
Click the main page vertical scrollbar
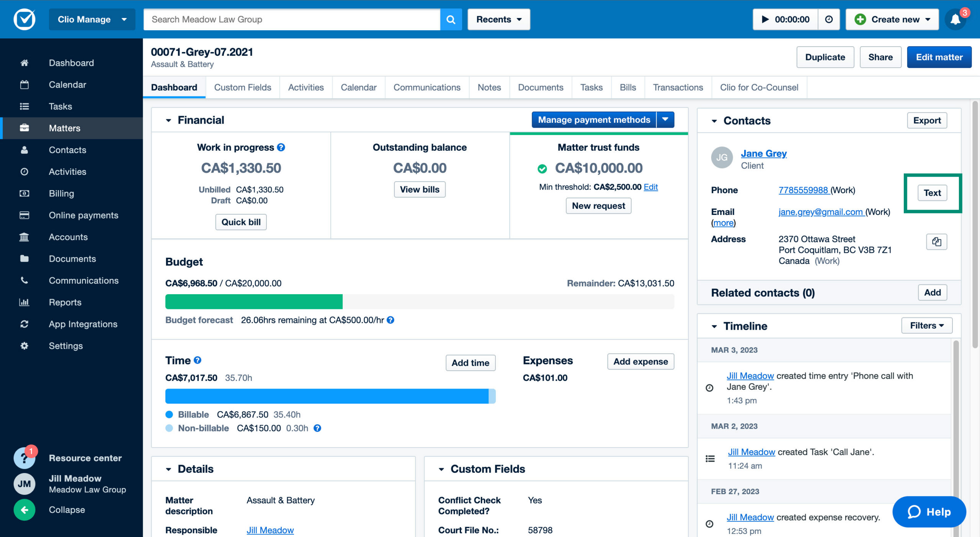click(x=975, y=225)
